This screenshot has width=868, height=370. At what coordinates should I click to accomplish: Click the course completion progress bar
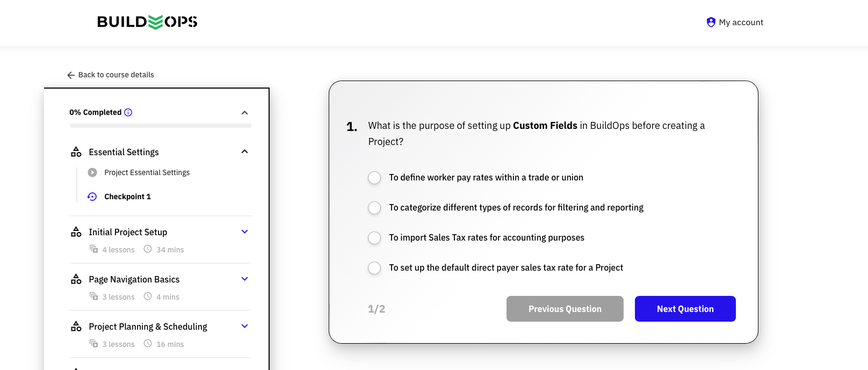pyautogui.click(x=161, y=126)
